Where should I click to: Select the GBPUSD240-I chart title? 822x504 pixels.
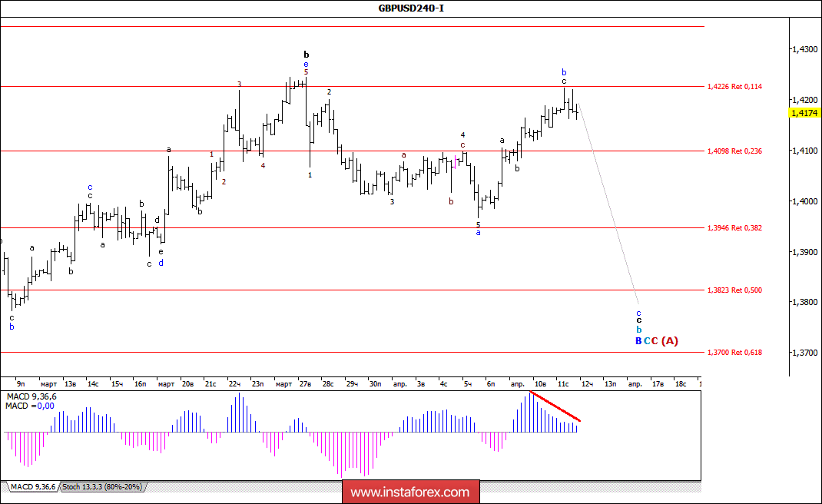(411, 8)
